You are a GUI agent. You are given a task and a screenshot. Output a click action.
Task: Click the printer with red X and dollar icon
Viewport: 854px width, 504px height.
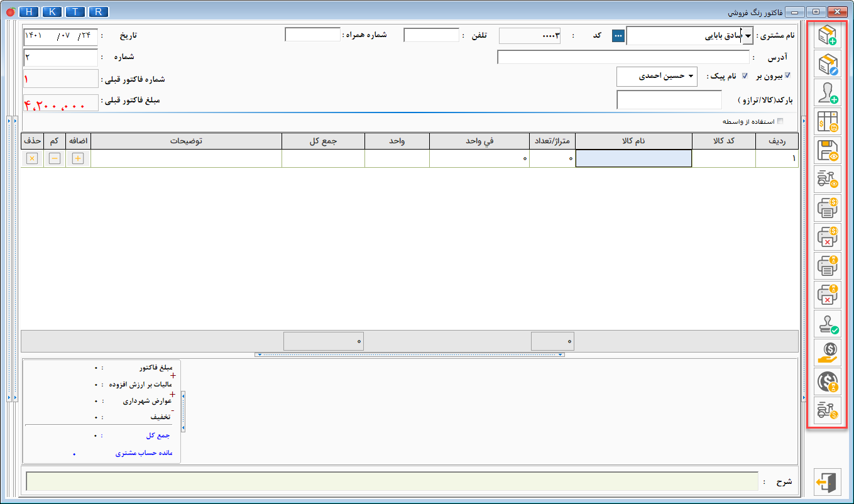point(827,237)
